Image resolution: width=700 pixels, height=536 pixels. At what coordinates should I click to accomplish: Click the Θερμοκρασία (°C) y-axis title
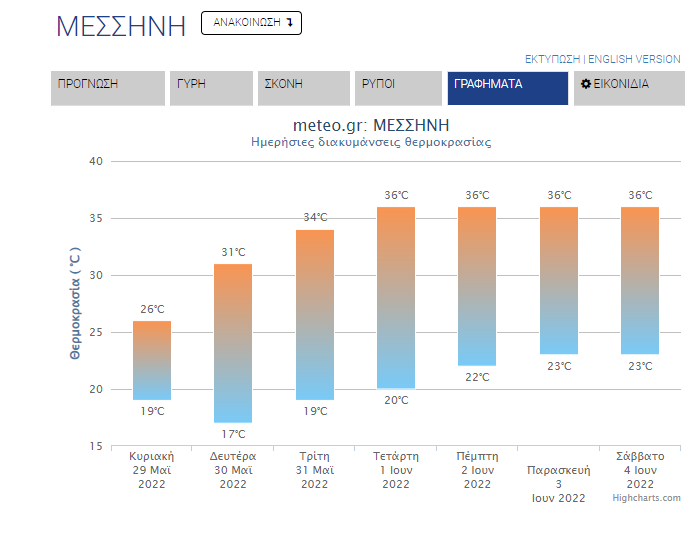point(75,303)
